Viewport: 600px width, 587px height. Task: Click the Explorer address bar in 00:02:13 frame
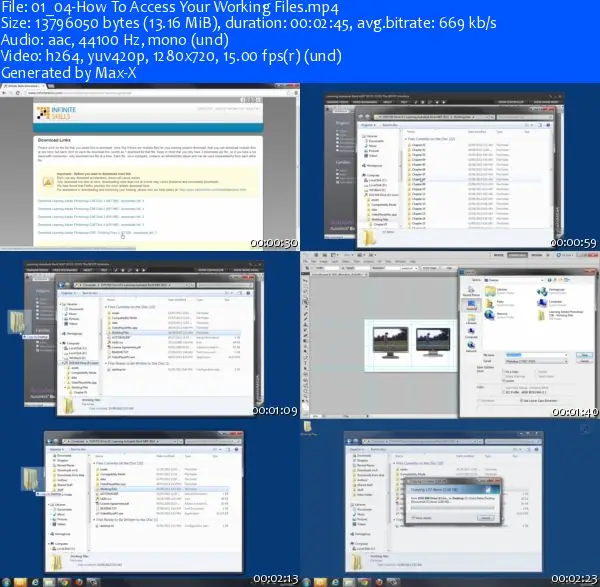tap(121, 441)
